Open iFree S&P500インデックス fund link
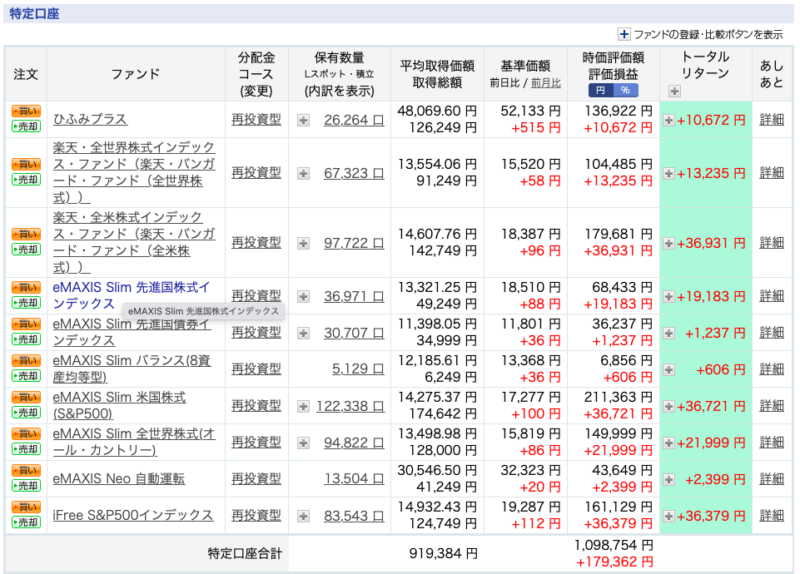Screen dimensions: 800x574 coord(133,515)
